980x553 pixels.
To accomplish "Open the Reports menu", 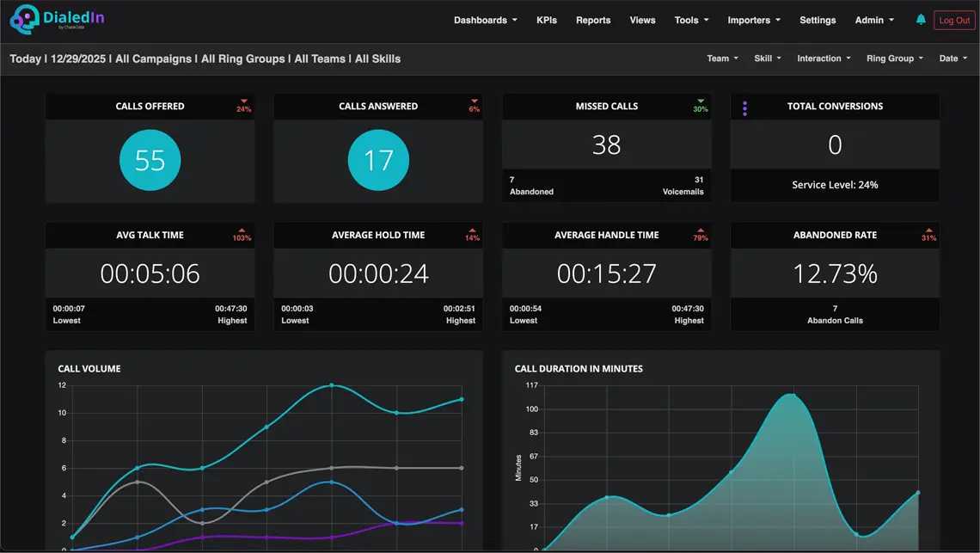I will click(x=593, y=20).
